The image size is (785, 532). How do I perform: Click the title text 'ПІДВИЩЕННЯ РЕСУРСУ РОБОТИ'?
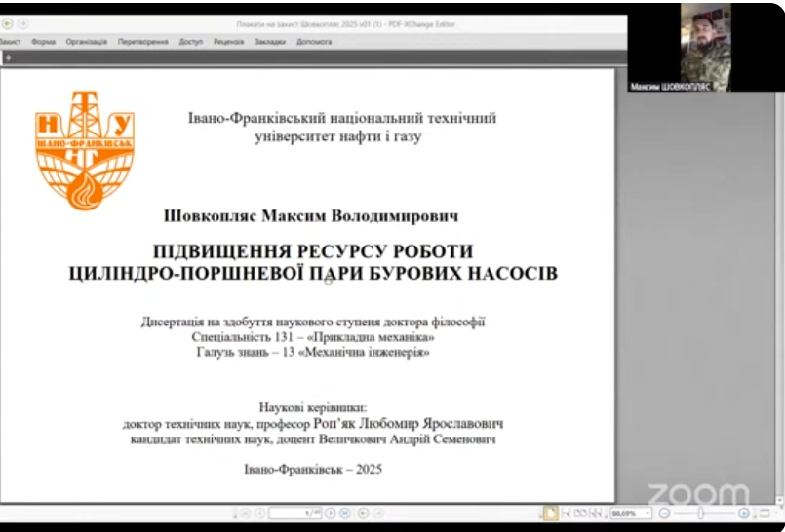(313, 251)
